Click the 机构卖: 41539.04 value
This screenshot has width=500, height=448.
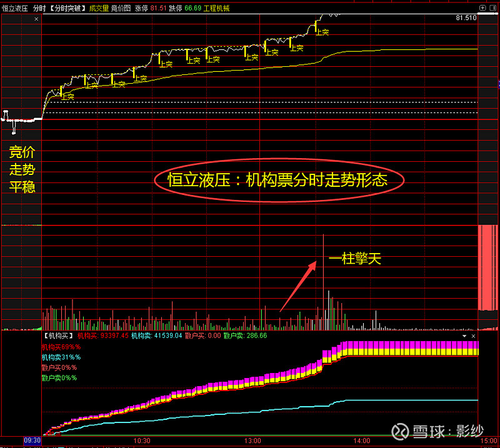(x=157, y=336)
